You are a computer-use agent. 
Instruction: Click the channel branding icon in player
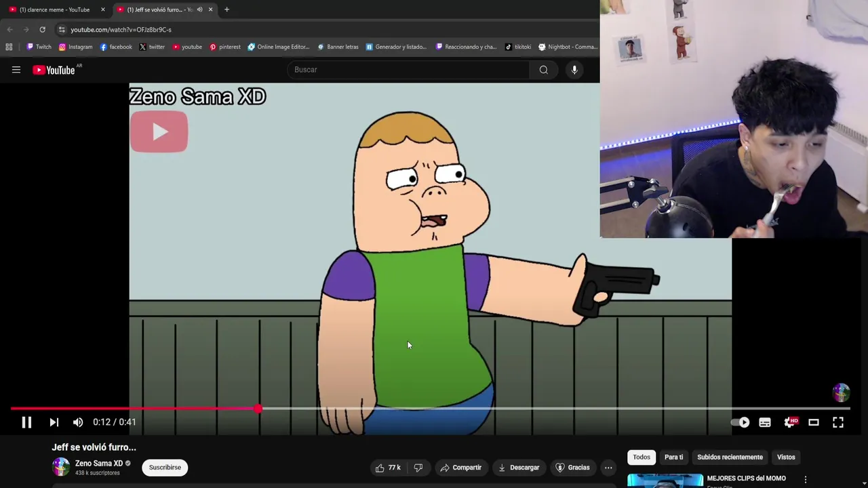click(841, 392)
